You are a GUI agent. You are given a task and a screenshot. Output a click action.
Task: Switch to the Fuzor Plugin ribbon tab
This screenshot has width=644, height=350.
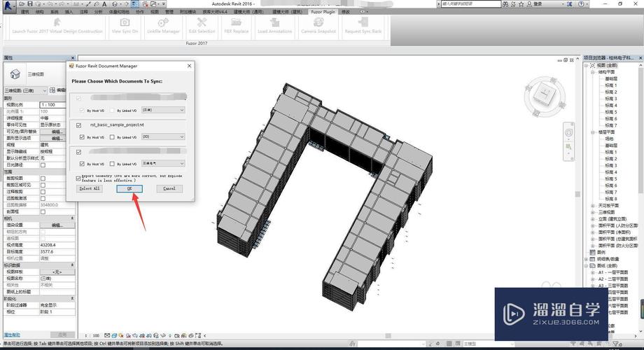pyautogui.click(x=323, y=12)
